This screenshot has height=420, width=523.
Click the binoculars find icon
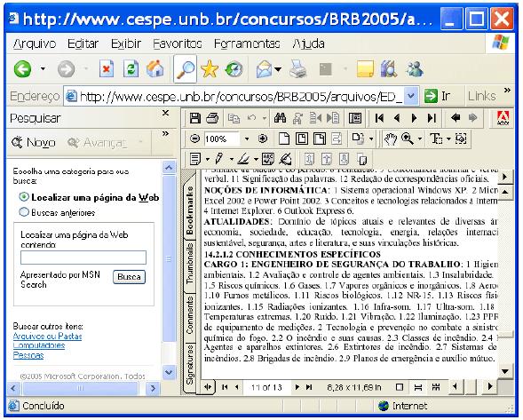point(280,118)
